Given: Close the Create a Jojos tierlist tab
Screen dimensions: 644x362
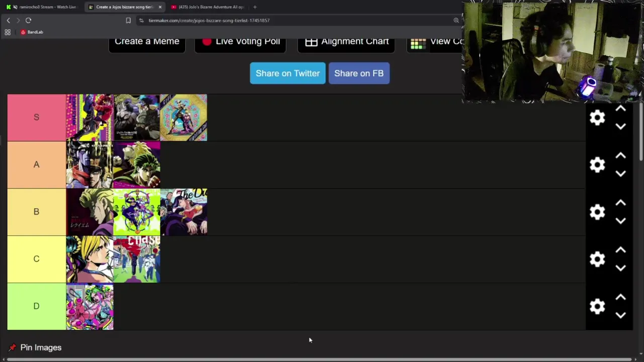Looking at the screenshot, I should [160, 7].
